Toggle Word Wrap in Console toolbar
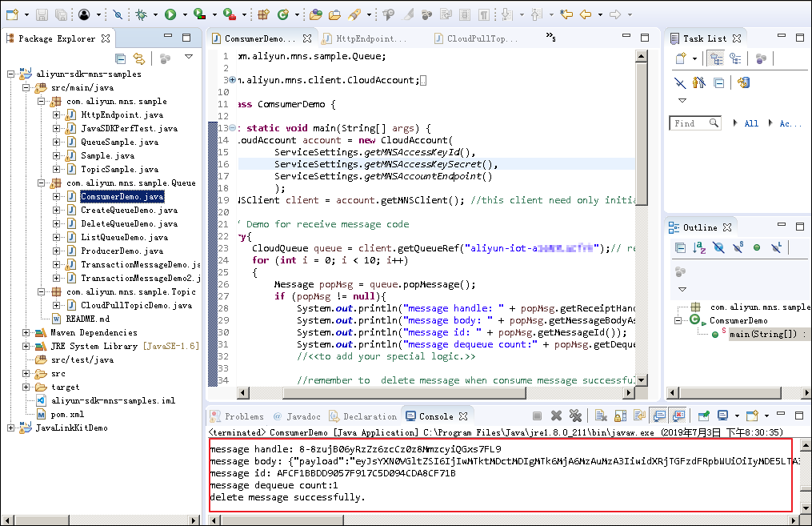 [x=639, y=416]
